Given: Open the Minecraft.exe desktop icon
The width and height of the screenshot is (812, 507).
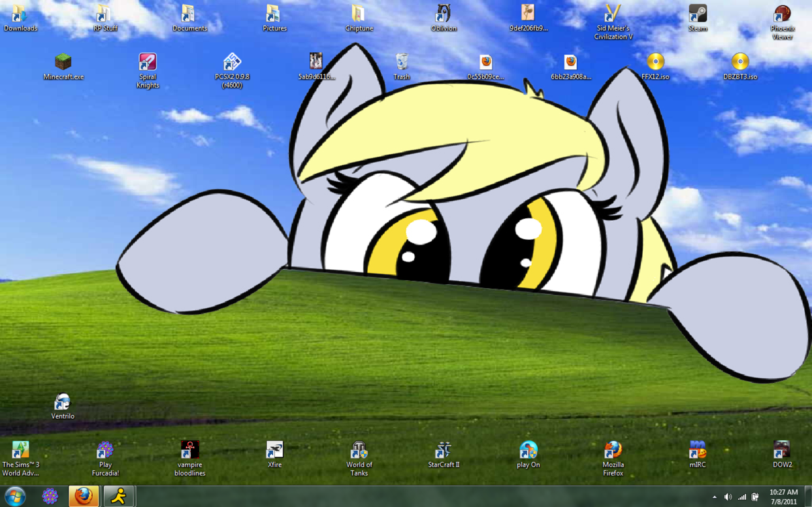Looking at the screenshot, I should coord(63,63).
